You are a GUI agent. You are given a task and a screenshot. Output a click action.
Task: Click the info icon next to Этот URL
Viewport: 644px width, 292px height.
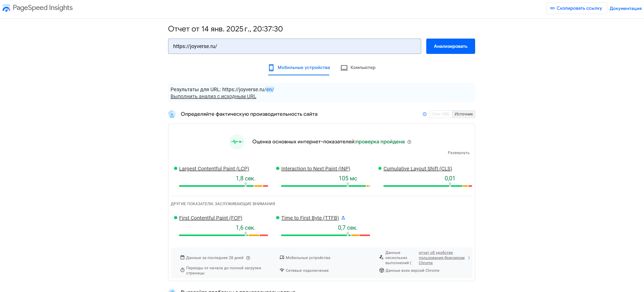(x=424, y=114)
